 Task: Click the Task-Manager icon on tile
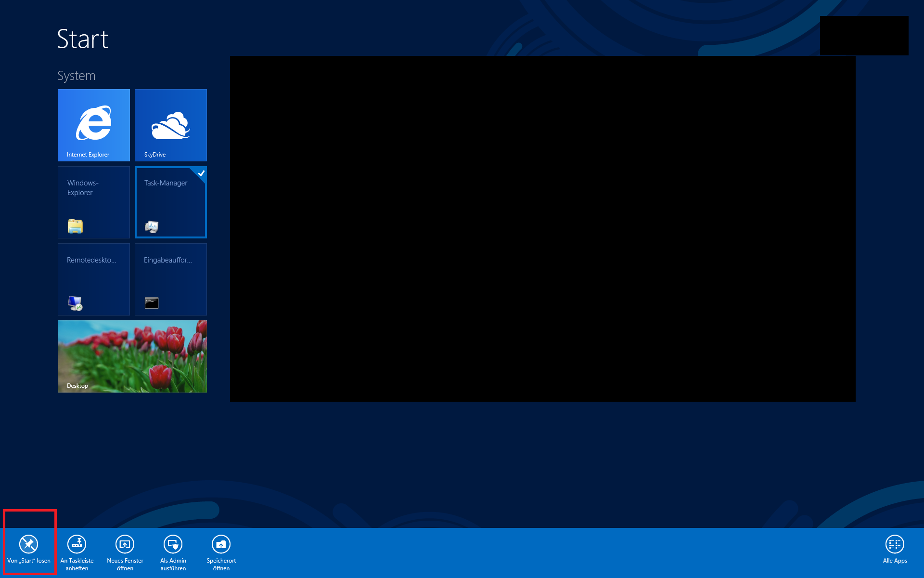click(x=152, y=226)
